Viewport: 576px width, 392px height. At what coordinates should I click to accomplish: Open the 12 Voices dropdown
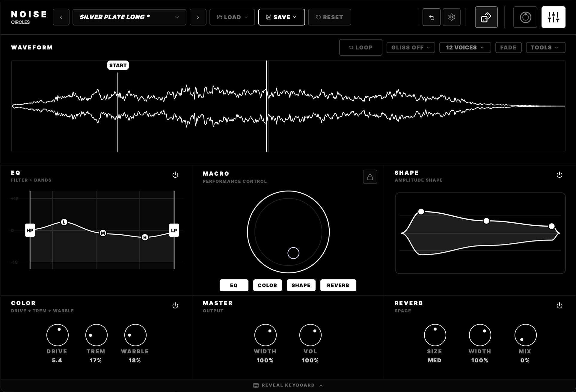(465, 47)
